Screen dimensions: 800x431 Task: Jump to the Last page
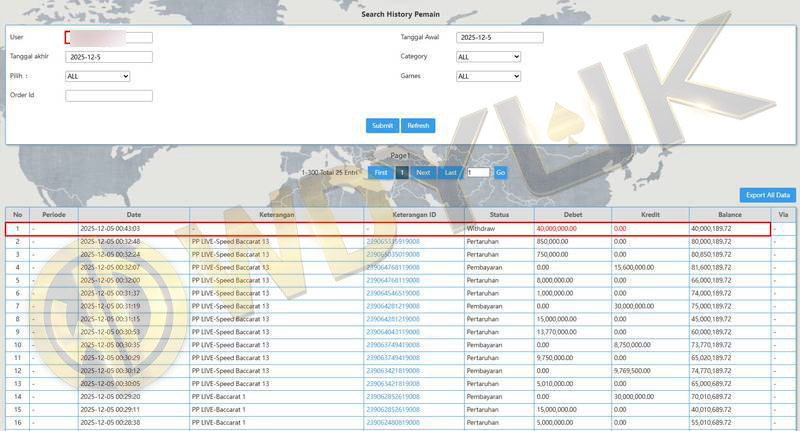451,172
